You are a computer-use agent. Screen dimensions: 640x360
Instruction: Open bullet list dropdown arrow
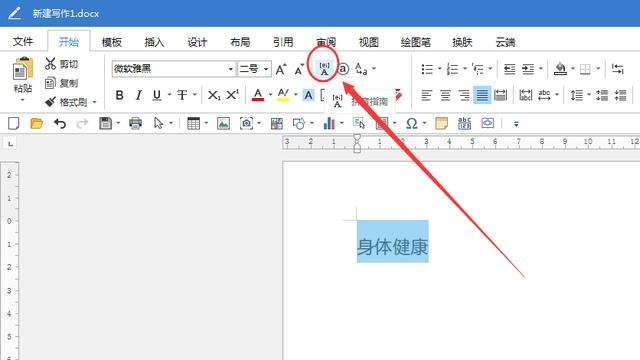pos(440,69)
